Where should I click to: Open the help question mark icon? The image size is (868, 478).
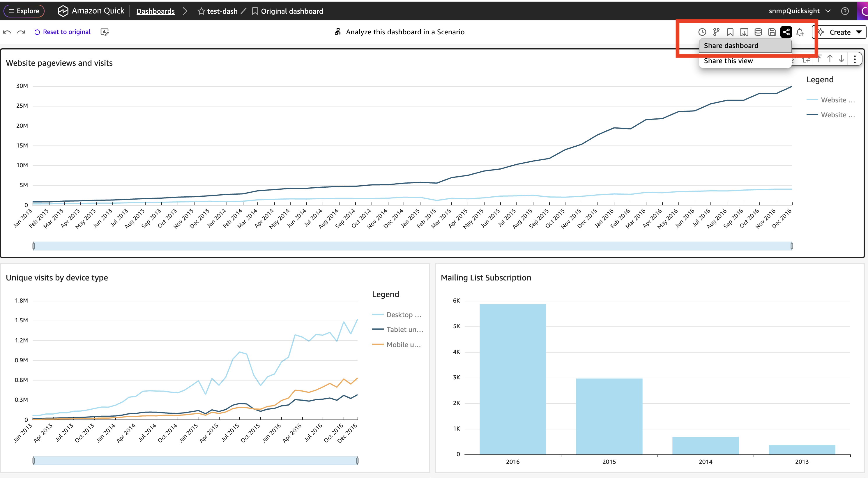coord(845,11)
